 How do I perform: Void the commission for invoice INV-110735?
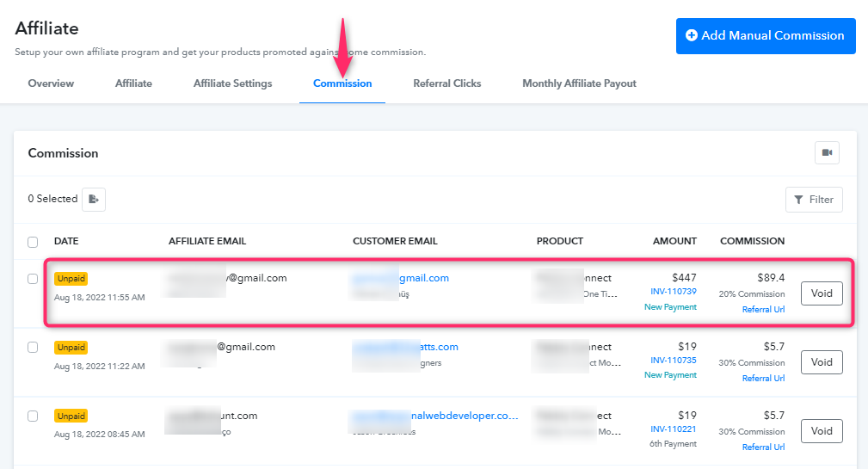[x=822, y=362]
